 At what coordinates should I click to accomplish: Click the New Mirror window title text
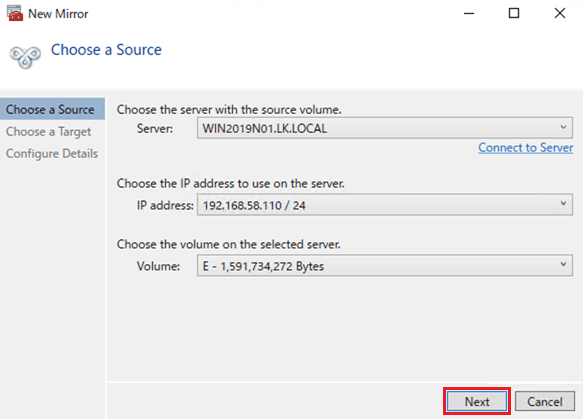coord(58,14)
